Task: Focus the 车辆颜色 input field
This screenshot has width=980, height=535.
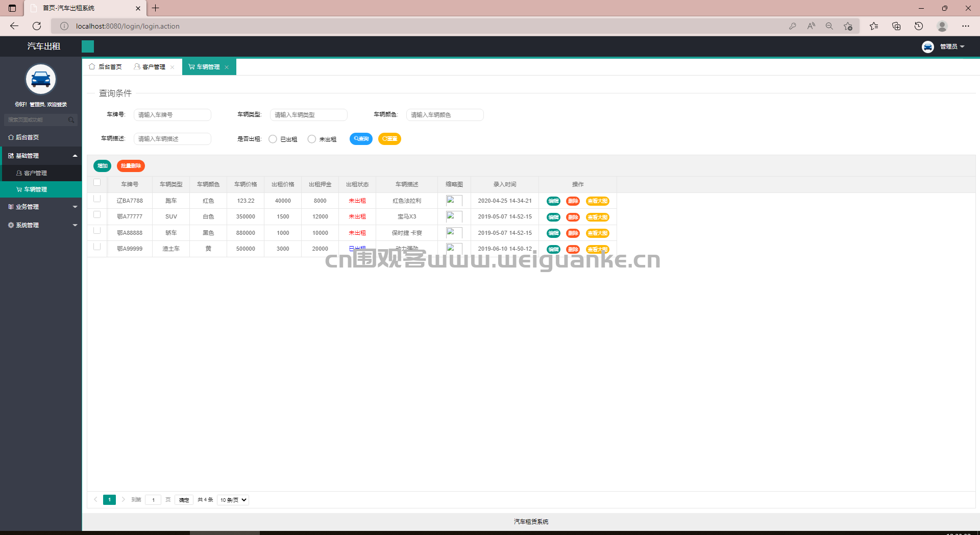Action: [x=445, y=115]
